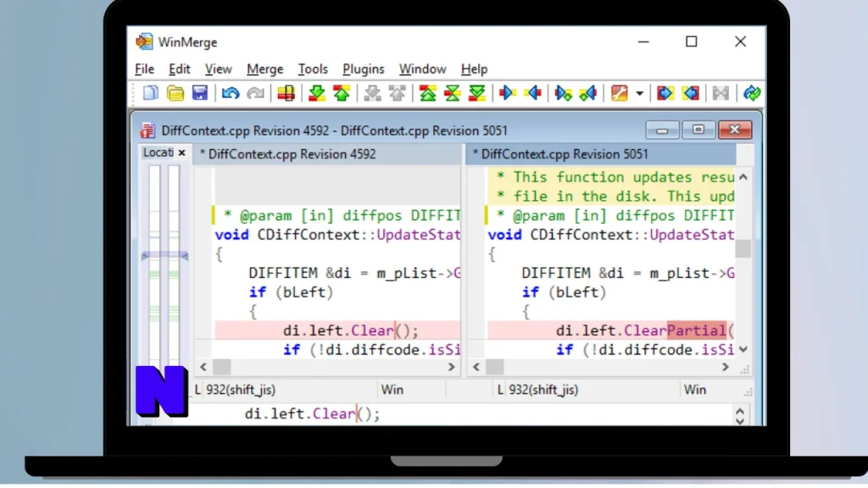Click di.left.Clear(); in bottom diff pane
Viewport: 868px width, 488px height.
click(312, 414)
